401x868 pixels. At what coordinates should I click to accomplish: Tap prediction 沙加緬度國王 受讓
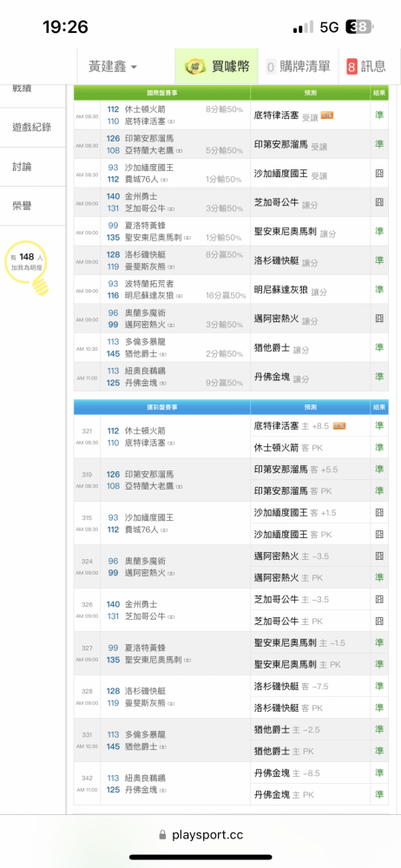coord(290,174)
